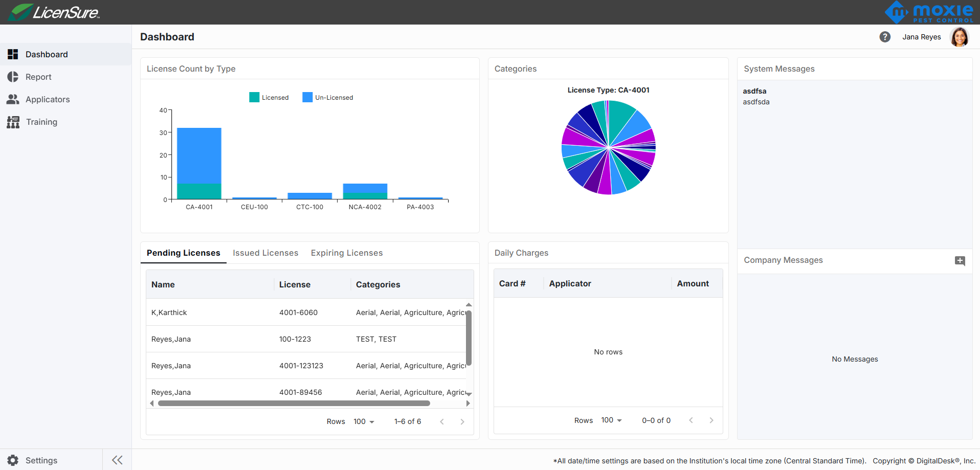Click the Applicators people icon
Screen dimensions: 980x470
(13, 99)
